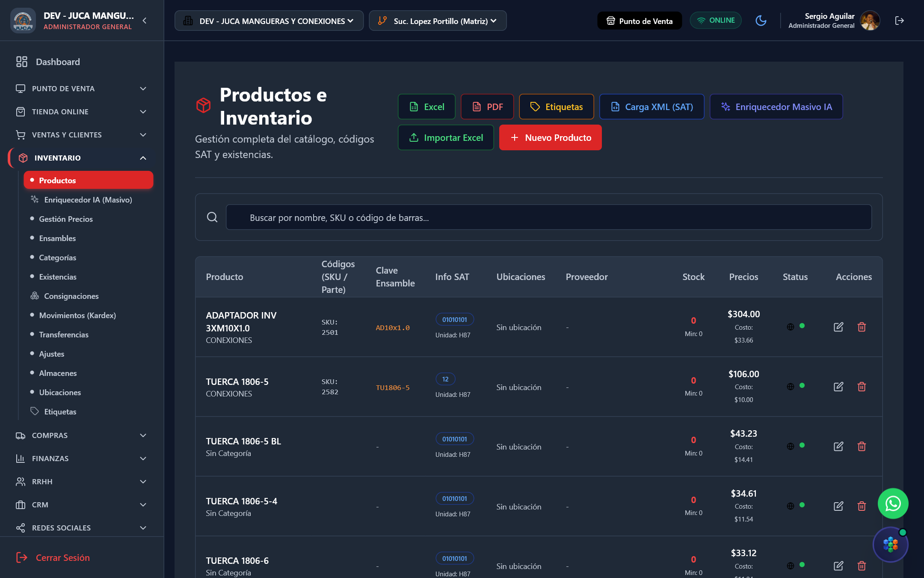This screenshot has width=924, height=578.
Task: Expand the FINANZAS sidebar section
Action: pos(81,459)
